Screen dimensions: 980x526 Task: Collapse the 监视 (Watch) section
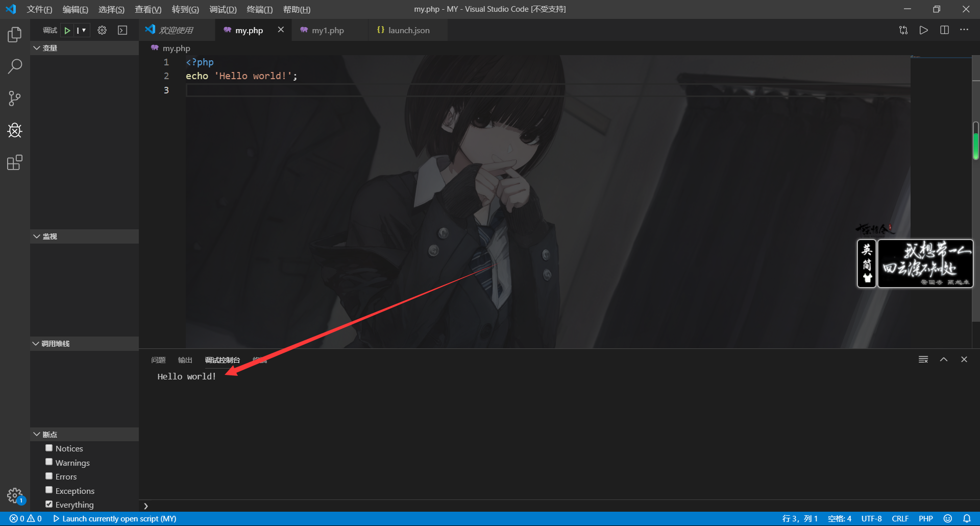click(84, 236)
